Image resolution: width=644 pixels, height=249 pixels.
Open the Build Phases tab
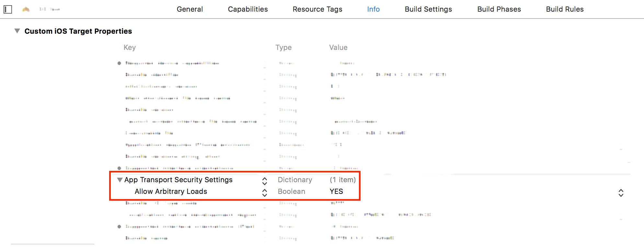[x=499, y=9]
